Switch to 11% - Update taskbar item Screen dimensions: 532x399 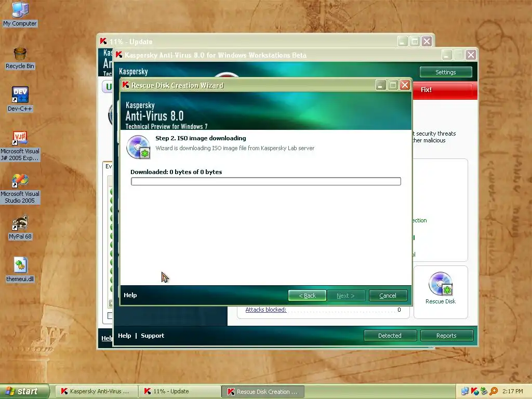click(x=179, y=391)
